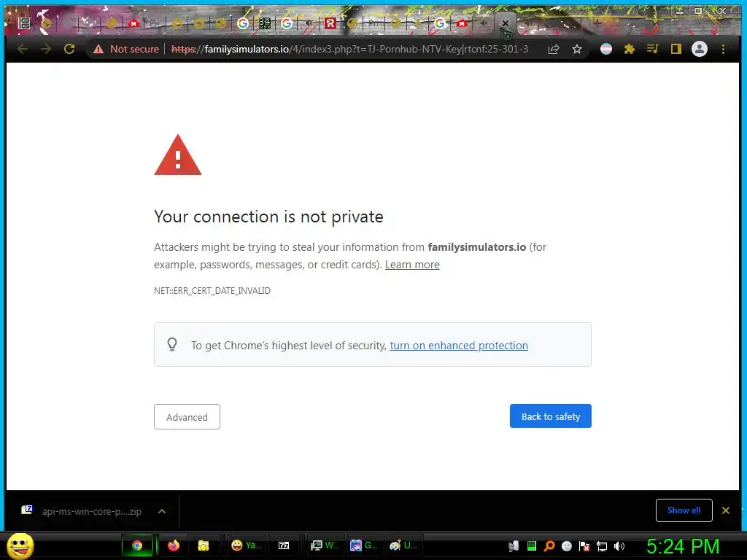747x560 pixels.
Task: Click the green square tray icon
Action: coord(532,546)
